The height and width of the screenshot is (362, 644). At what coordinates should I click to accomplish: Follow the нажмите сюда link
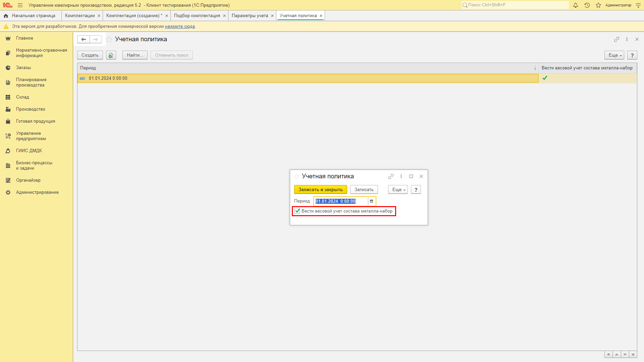180,26
